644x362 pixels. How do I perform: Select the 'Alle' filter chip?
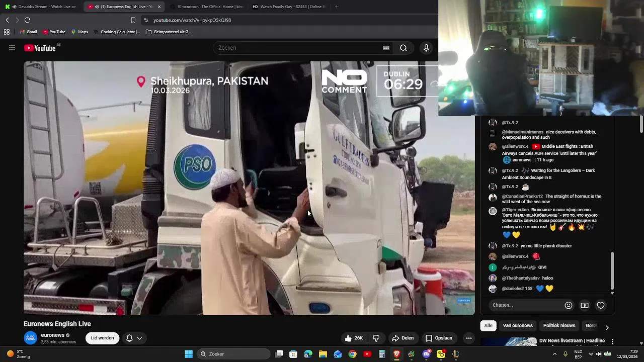tap(489, 326)
